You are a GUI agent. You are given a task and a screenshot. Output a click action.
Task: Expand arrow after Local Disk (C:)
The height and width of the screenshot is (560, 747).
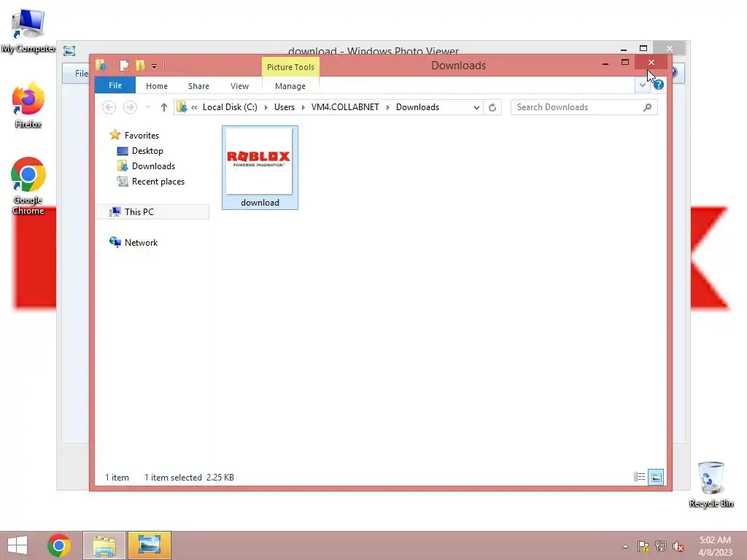pyautogui.click(x=266, y=107)
